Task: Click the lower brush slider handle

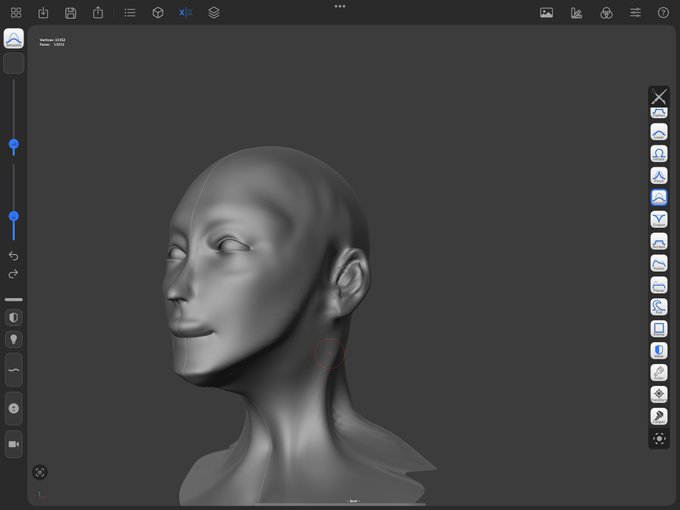Action: pos(14,216)
